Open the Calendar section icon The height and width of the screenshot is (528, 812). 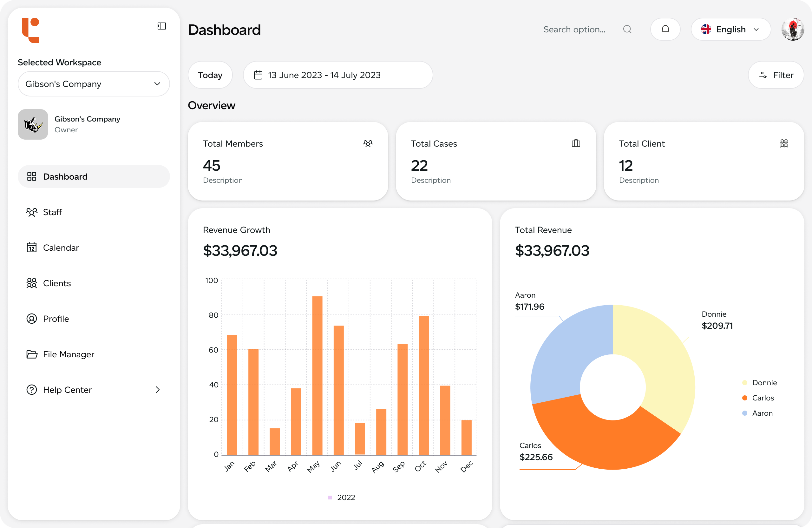click(x=32, y=247)
